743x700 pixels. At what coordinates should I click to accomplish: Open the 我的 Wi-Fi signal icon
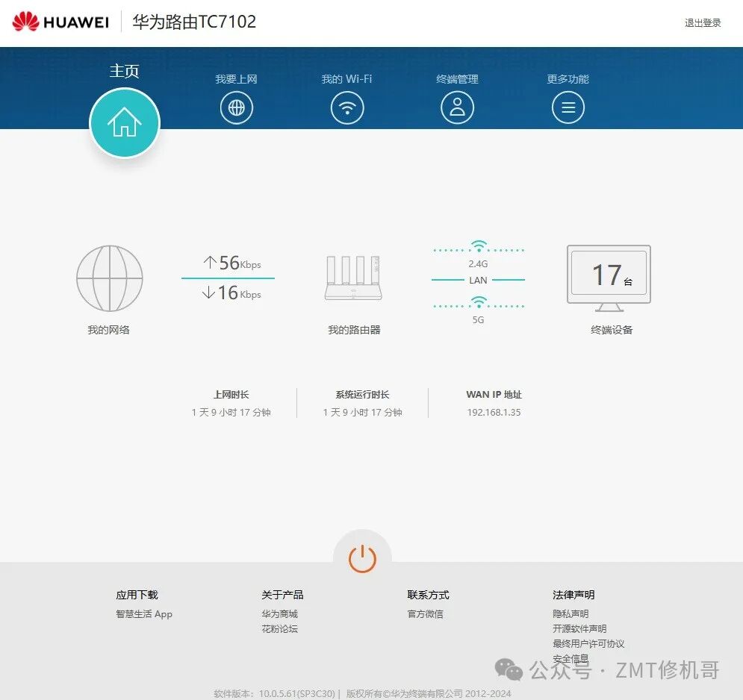point(346,107)
